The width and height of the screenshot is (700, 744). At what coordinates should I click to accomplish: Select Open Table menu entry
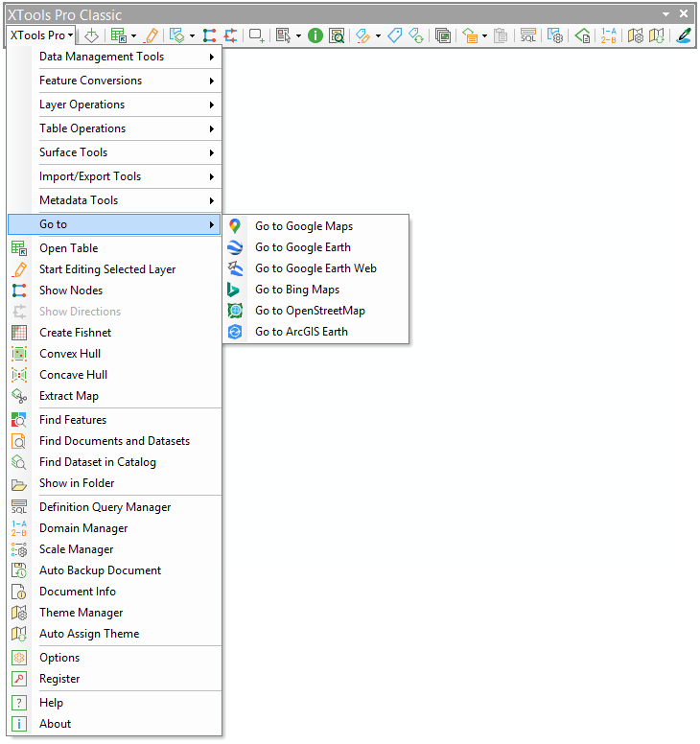[114, 248]
